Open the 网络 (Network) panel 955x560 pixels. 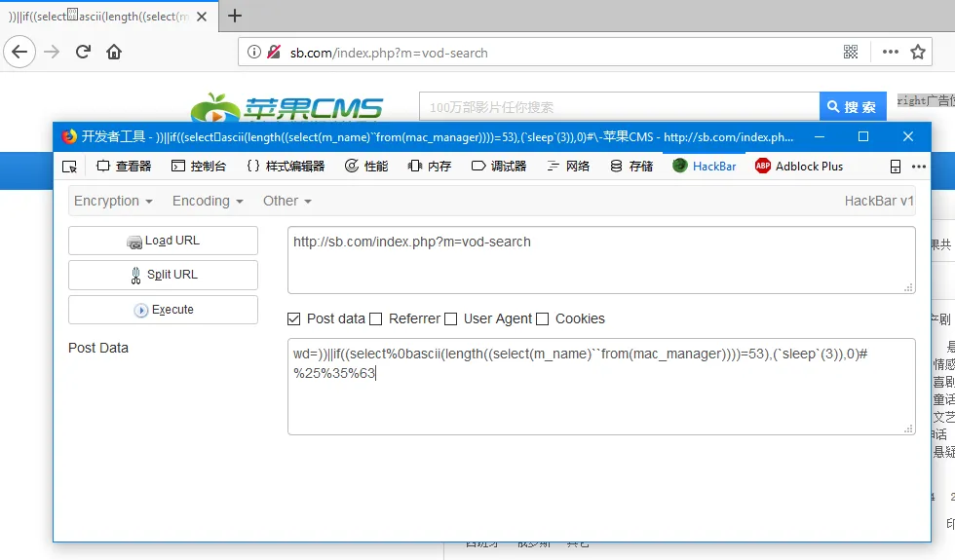pos(568,167)
